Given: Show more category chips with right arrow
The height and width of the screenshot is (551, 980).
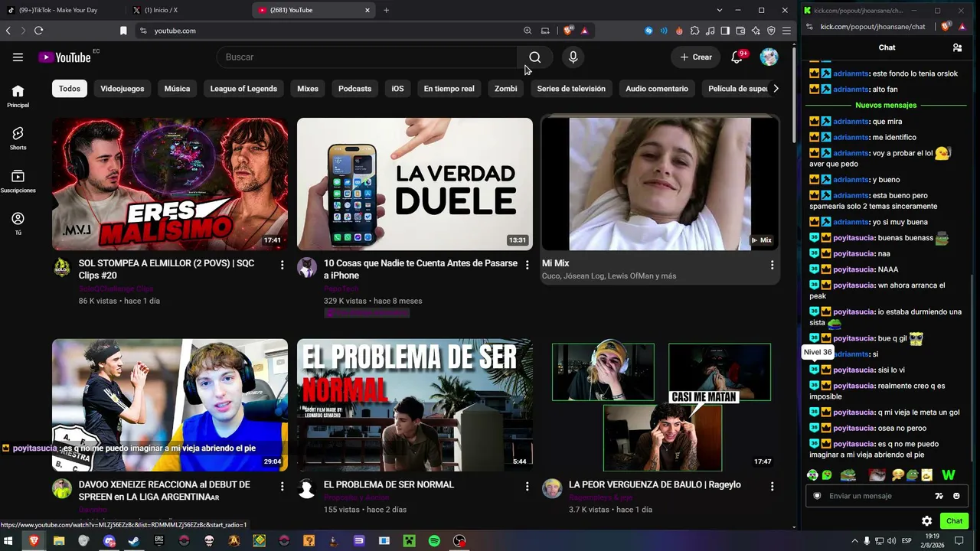Looking at the screenshot, I should coord(776,89).
